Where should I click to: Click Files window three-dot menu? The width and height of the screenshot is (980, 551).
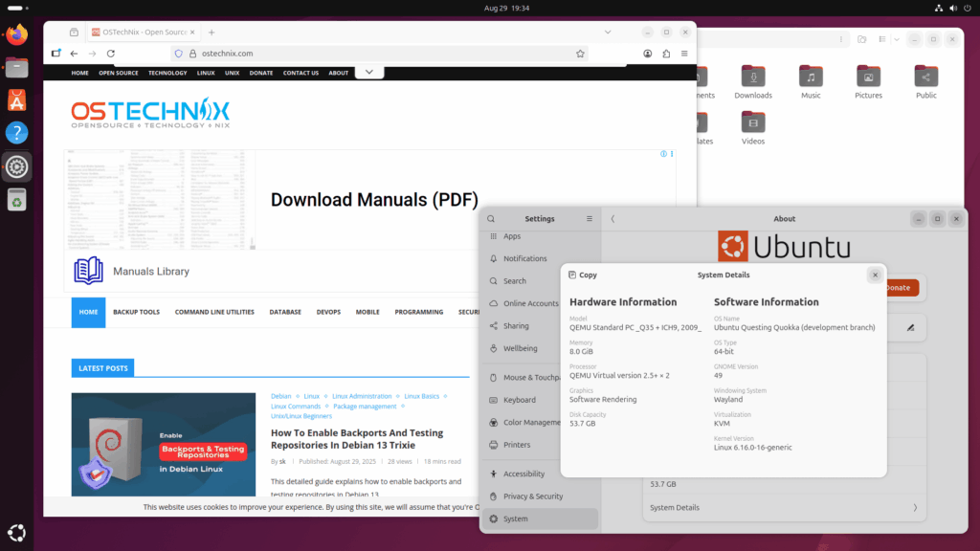point(840,39)
